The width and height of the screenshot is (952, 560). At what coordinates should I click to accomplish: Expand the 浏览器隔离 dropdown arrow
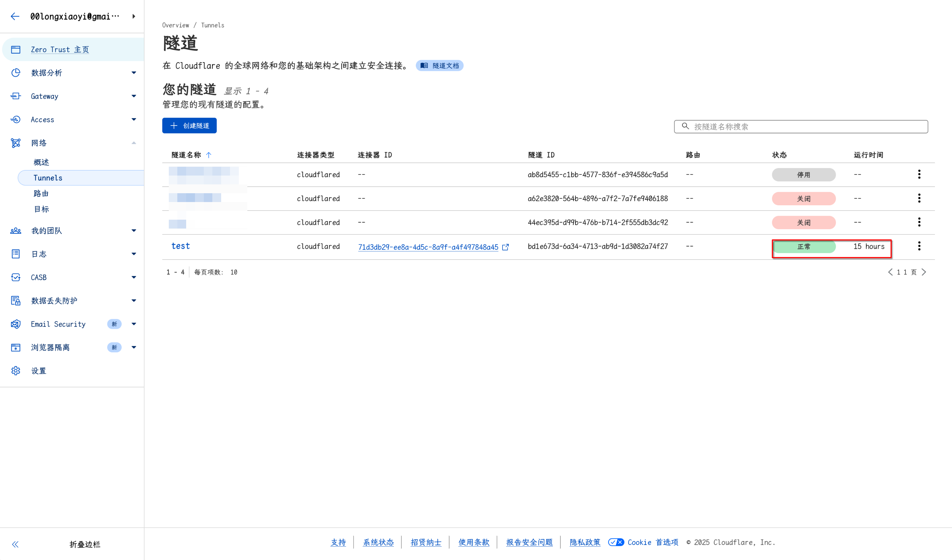[x=134, y=348]
